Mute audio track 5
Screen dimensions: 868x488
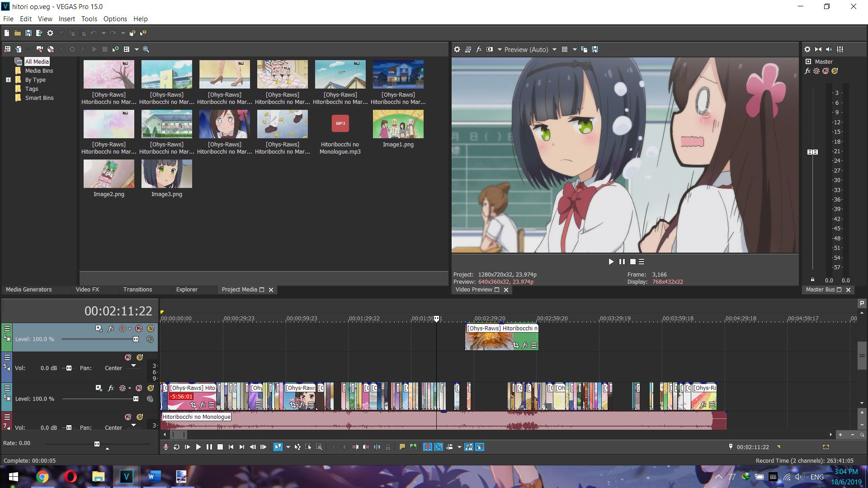click(x=128, y=357)
